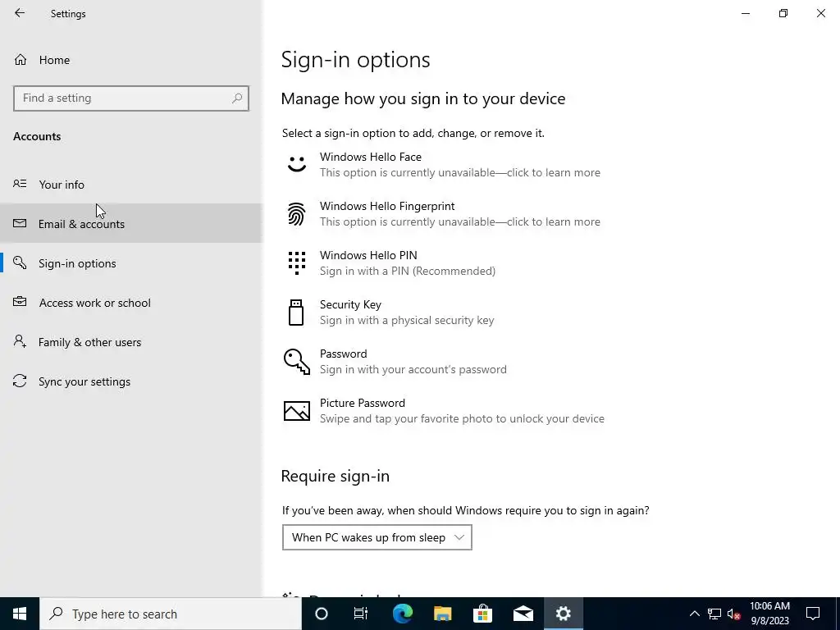This screenshot has width=840, height=630.
Task: Open the network icon in the system tray
Action: (714, 614)
